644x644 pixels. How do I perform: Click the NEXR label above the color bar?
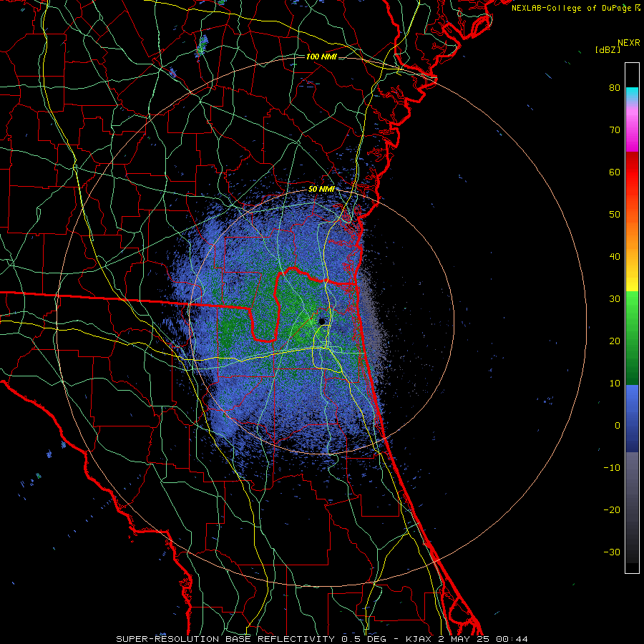628,43
